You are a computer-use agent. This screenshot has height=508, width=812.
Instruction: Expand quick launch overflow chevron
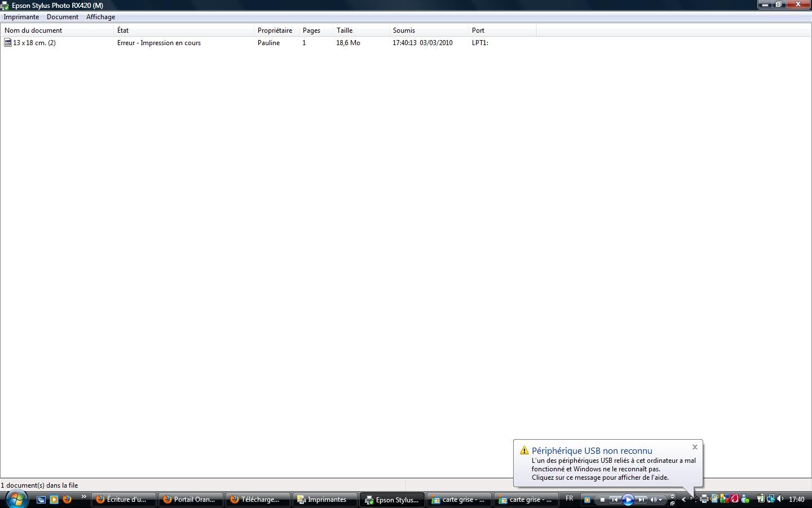click(x=84, y=497)
